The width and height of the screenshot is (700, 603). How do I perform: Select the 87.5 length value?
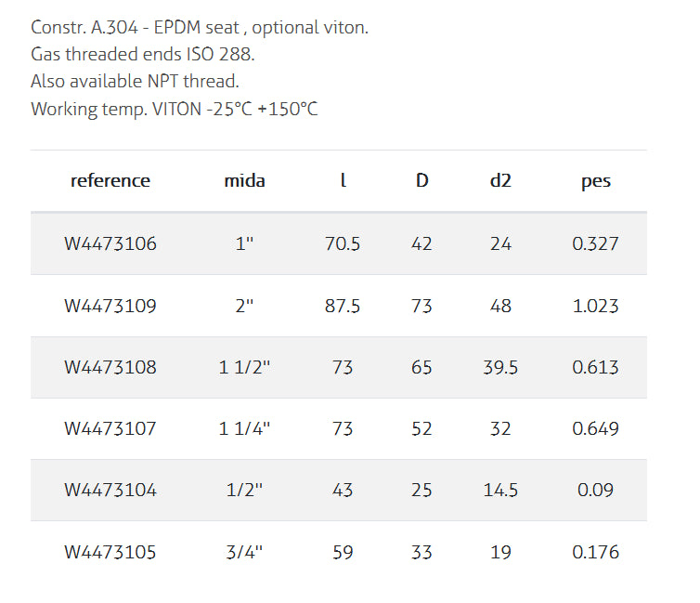pos(343,306)
